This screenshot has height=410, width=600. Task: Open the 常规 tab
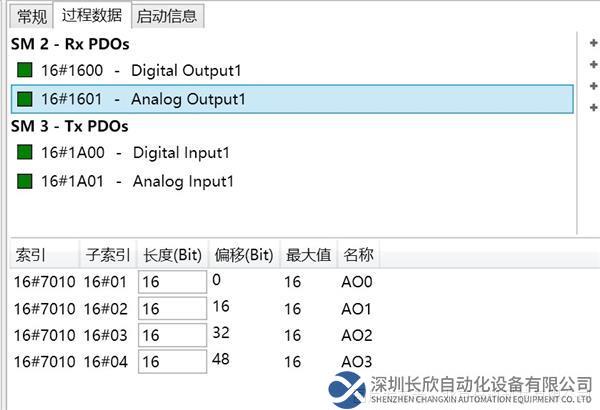point(29,16)
